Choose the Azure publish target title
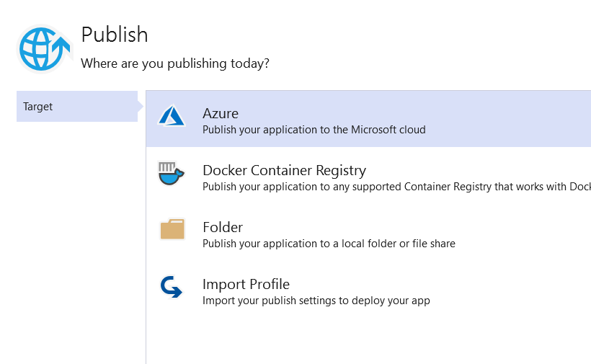591x364 pixels. [221, 113]
